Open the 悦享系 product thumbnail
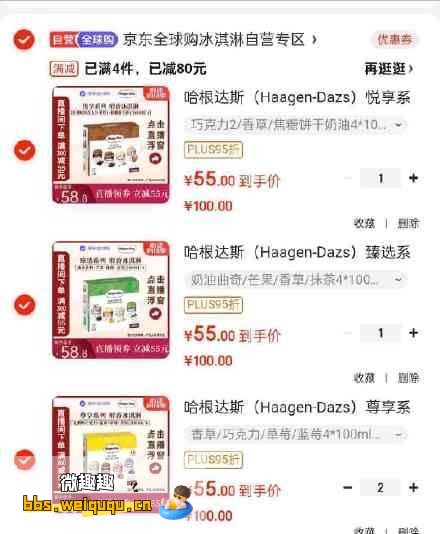 coord(111,145)
